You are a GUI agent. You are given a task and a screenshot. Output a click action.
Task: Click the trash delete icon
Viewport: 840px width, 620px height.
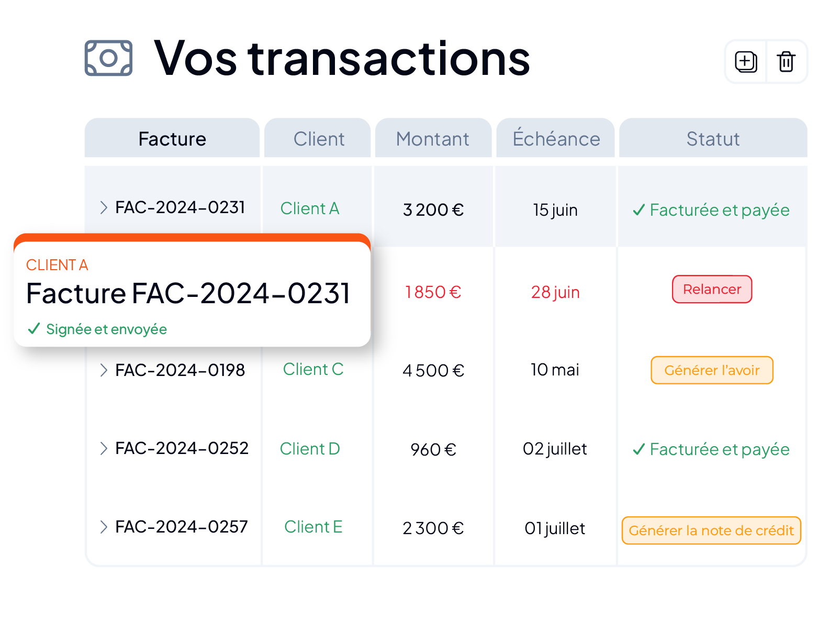[786, 62]
